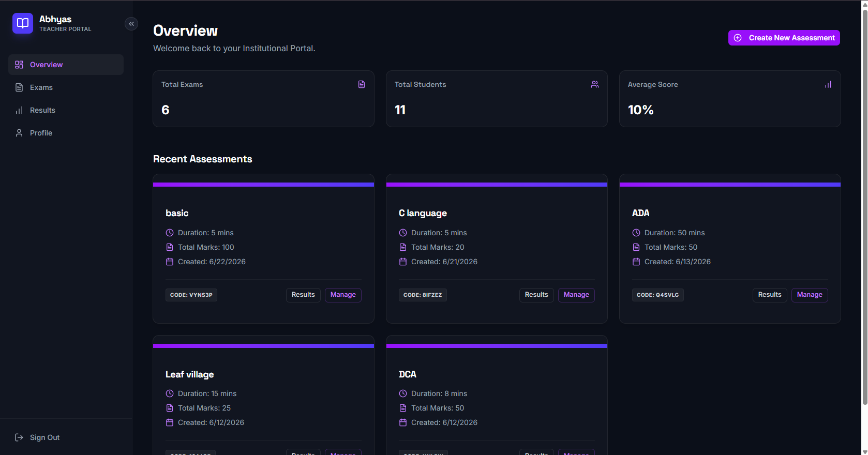868x455 pixels.
Task: Go to the Exams page
Action: [66, 87]
